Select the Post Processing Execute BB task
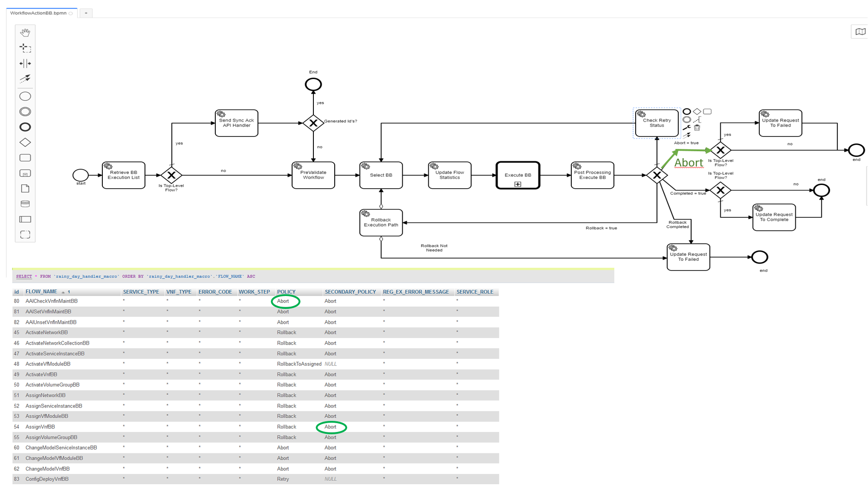The height and width of the screenshot is (493, 868). (593, 175)
